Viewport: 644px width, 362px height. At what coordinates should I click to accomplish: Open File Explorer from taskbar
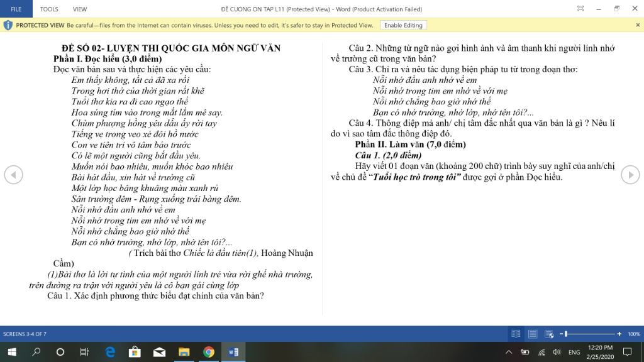pos(184,352)
